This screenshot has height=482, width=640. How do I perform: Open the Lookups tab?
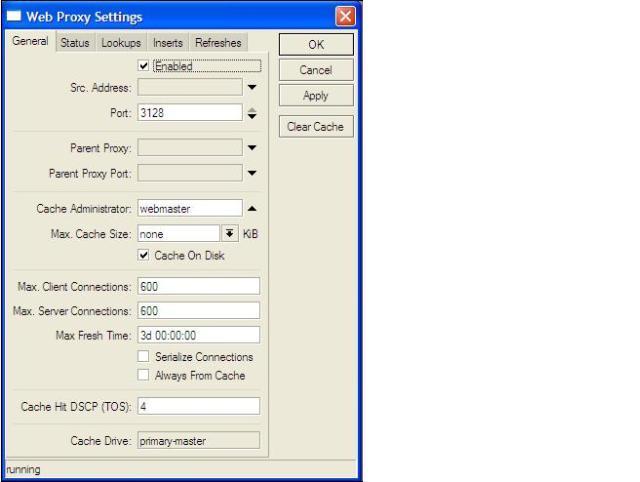[x=121, y=43]
